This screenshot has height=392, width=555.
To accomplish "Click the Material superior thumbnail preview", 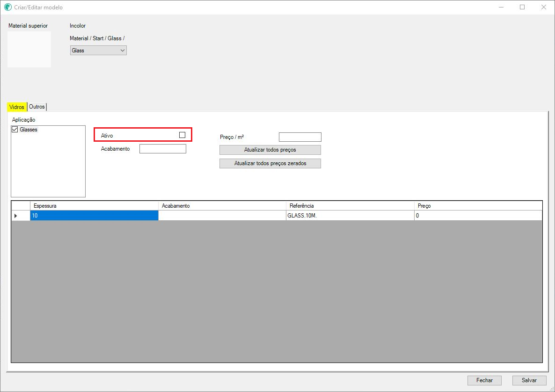I will pyautogui.click(x=29, y=50).
